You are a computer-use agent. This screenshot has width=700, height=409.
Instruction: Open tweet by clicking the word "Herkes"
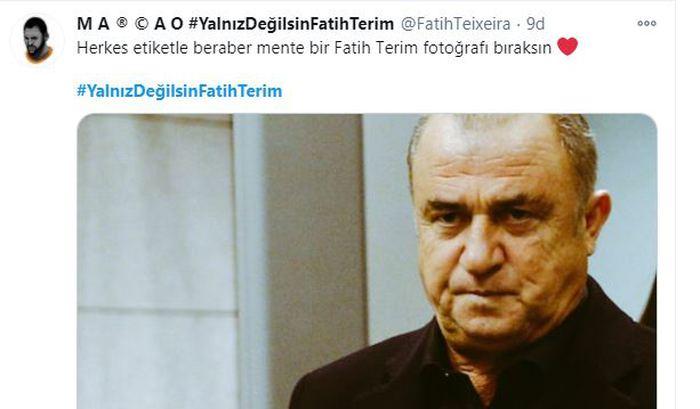click(102, 48)
